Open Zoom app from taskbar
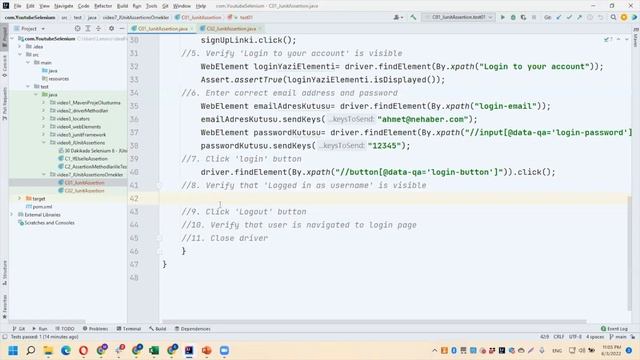 coord(224,351)
